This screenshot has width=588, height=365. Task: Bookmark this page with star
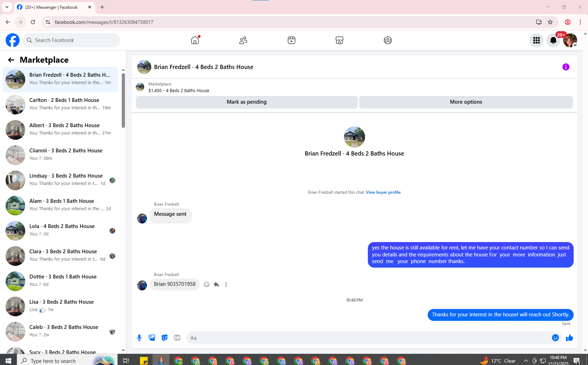click(x=550, y=22)
